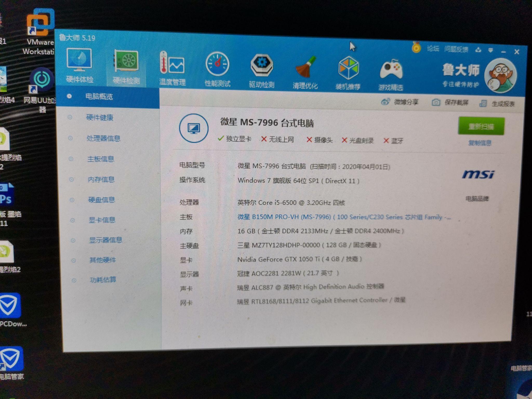Click the 复制信息 copy info link

click(480, 143)
